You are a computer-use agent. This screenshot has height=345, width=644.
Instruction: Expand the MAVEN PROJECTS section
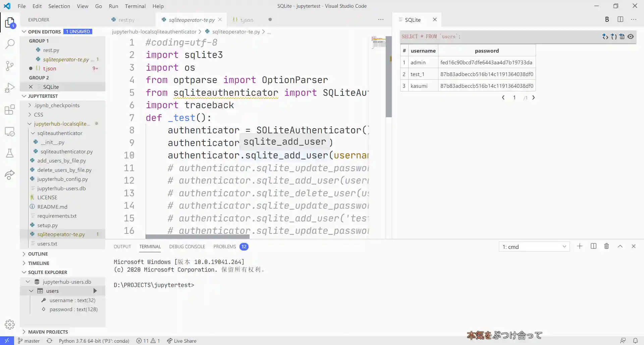[24, 332]
